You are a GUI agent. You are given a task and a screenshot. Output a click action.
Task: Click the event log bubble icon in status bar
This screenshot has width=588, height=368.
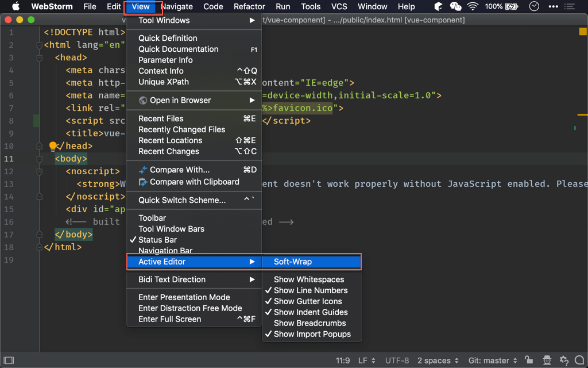578,361
